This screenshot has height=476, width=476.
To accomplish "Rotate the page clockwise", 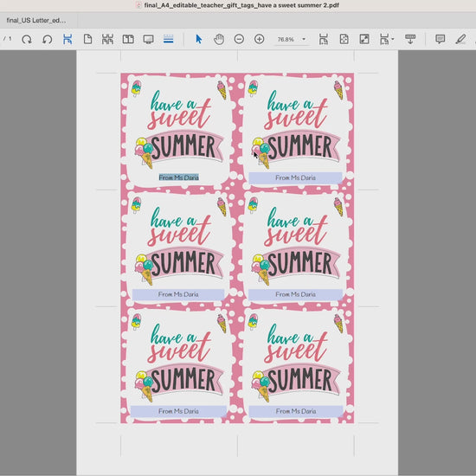I will [x=27, y=39].
